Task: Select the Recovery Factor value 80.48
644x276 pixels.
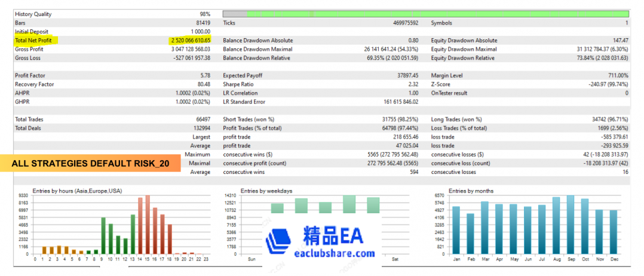Action: coord(204,84)
